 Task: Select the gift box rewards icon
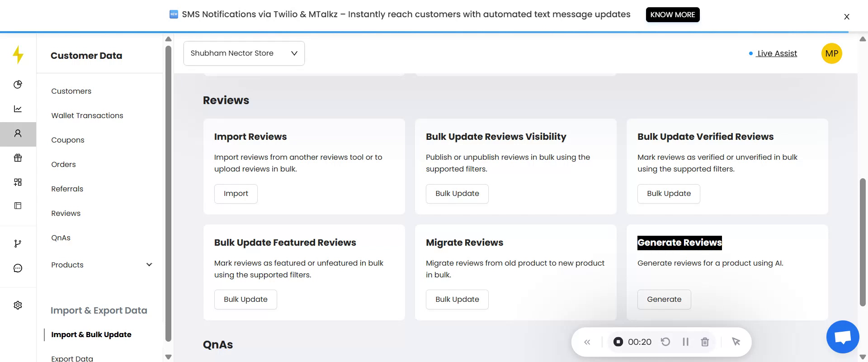(18, 158)
